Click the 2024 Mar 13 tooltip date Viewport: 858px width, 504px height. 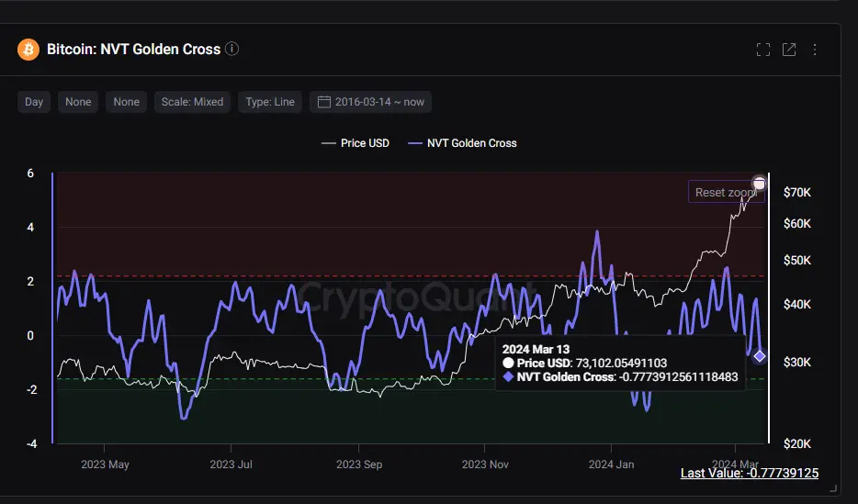(x=536, y=349)
